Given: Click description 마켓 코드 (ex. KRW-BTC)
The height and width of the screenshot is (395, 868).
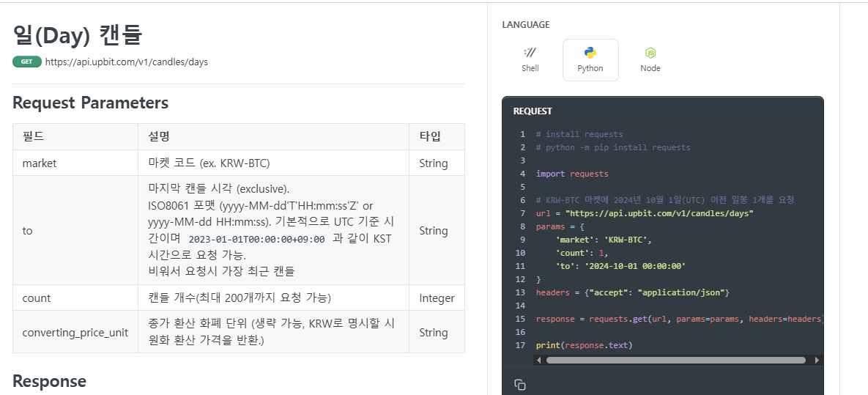Looking at the screenshot, I should (x=209, y=163).
